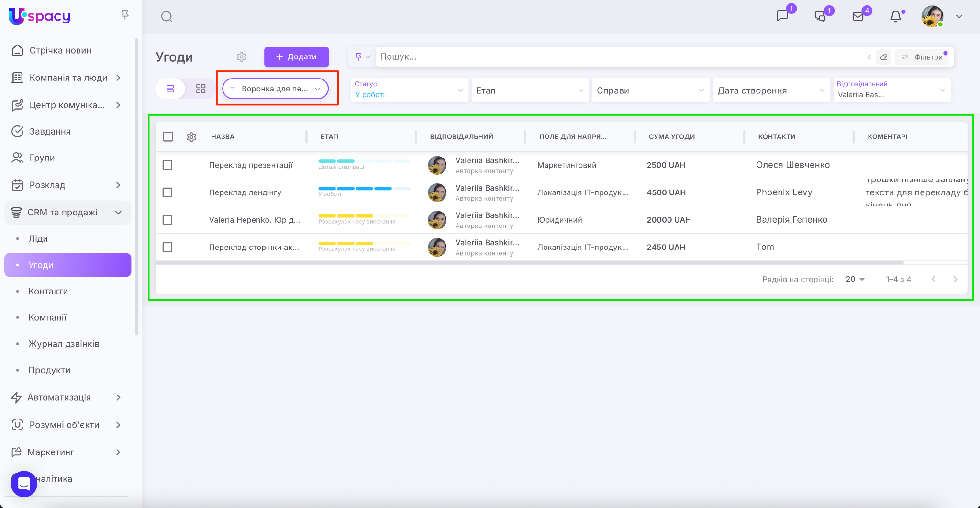Switch to kanban grid view

tap(200, 89)
